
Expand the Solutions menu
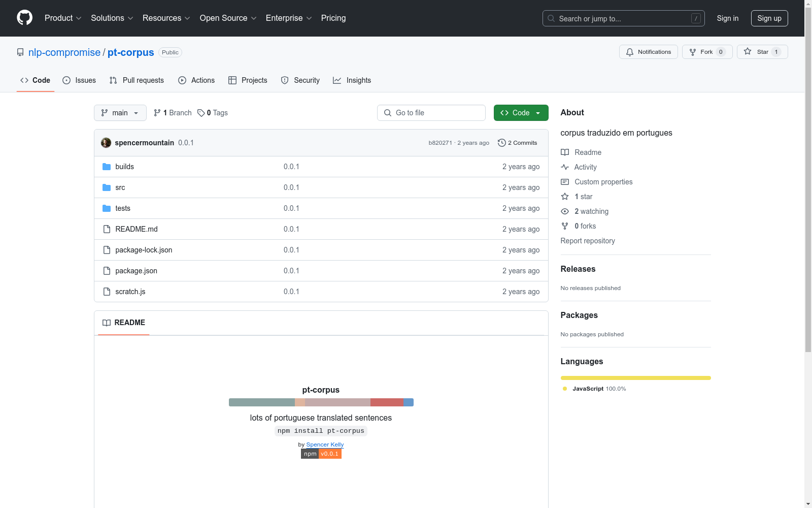112,18
